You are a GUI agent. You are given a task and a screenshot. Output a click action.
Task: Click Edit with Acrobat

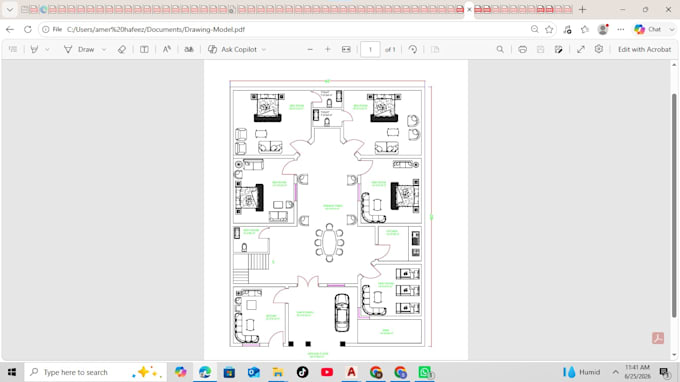click(x=644, y=49)
